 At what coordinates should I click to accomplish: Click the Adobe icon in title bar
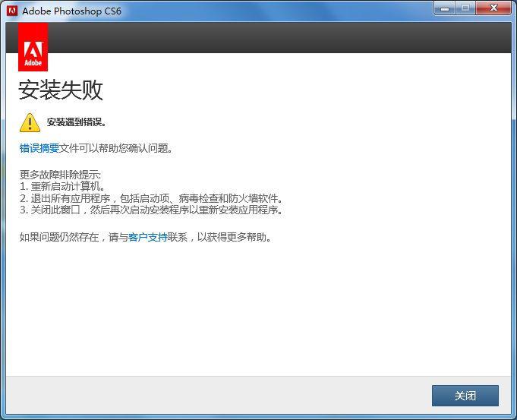coord(12,11)
